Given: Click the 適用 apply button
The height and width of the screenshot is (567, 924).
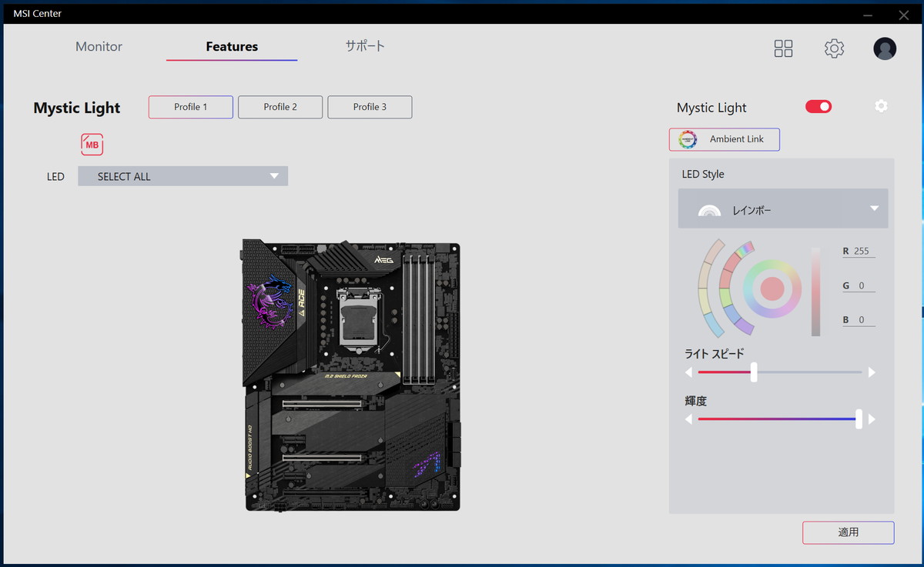Looking at the screenshot, I should tap(849, 532).
